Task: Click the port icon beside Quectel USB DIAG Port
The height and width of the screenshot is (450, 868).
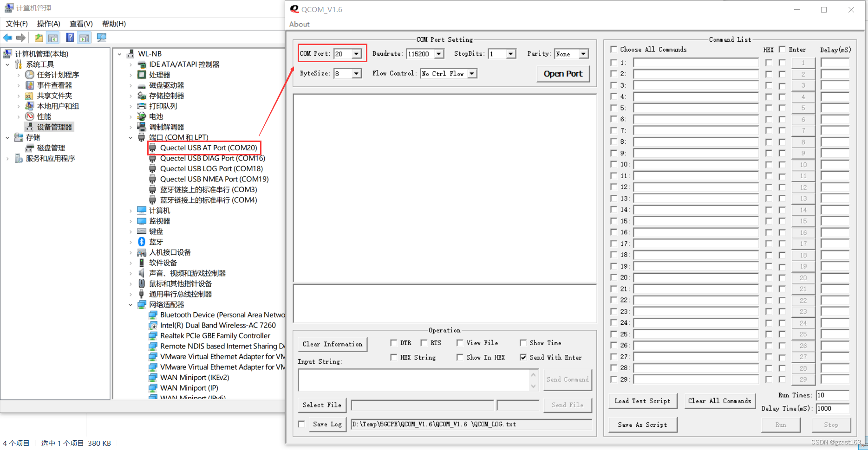Action: pos(152,158)
